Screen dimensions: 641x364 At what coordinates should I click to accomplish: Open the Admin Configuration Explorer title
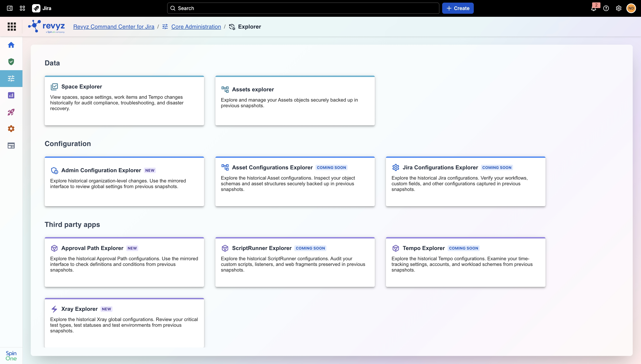click(x=101, y=170)
